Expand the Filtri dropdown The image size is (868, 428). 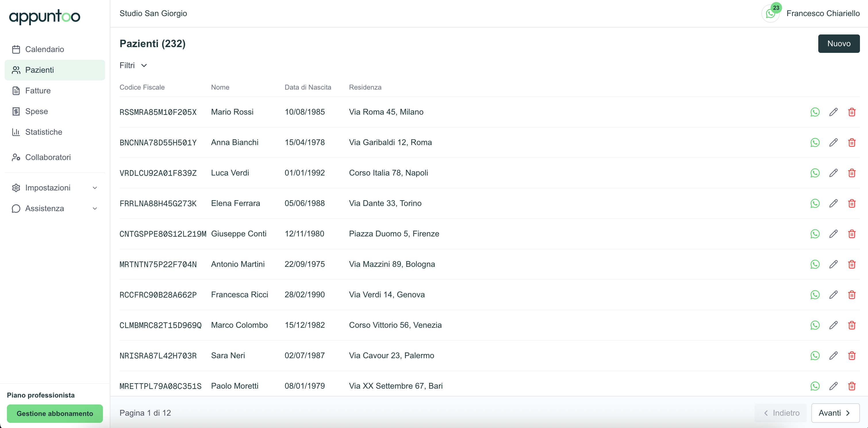[133, 65]
